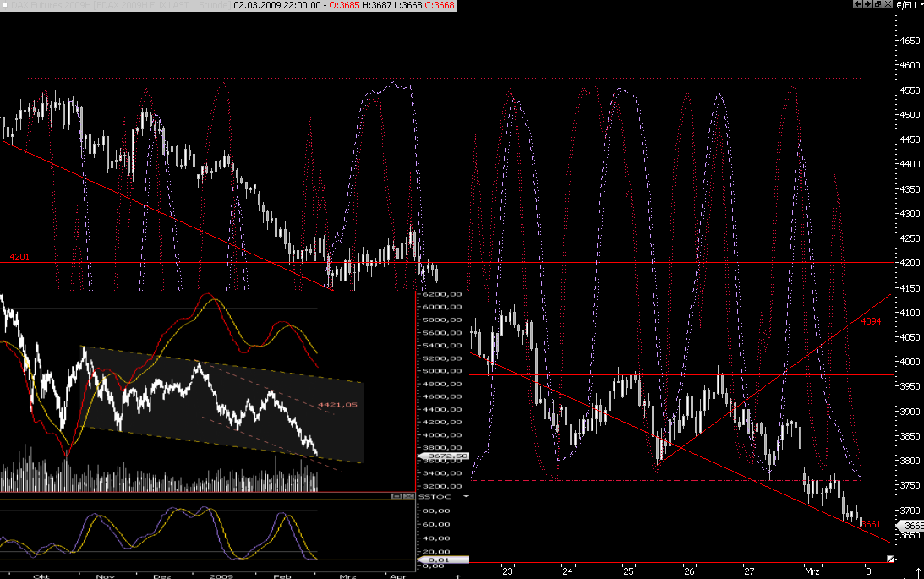Click the 3668 current price tag

911,525
